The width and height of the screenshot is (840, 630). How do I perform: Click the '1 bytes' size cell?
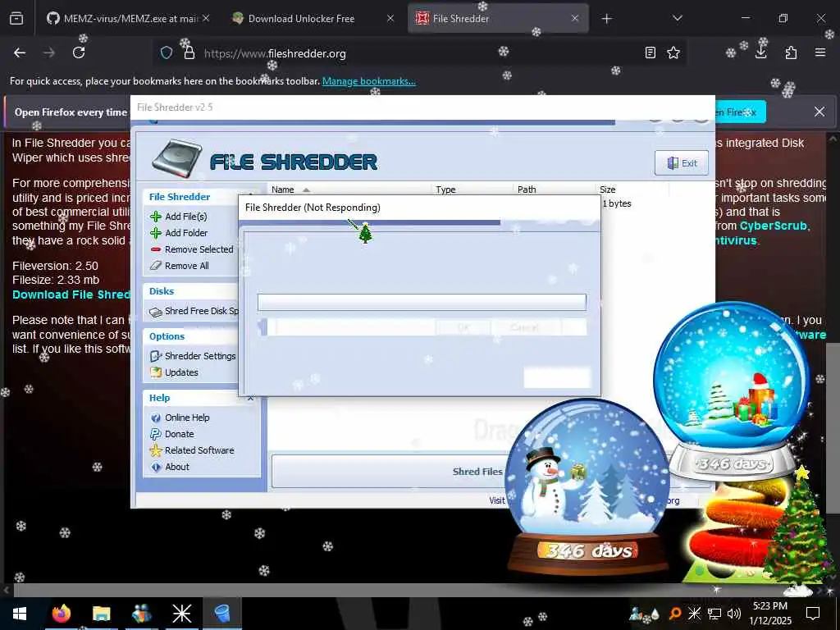(x=617, y=203)
